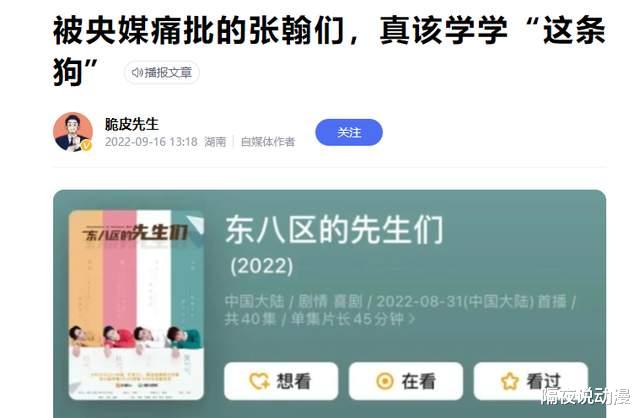This screenshot has height=418, width=640.
Task: Open author name 脆皮先生 profile
Action: click(131, 124)
